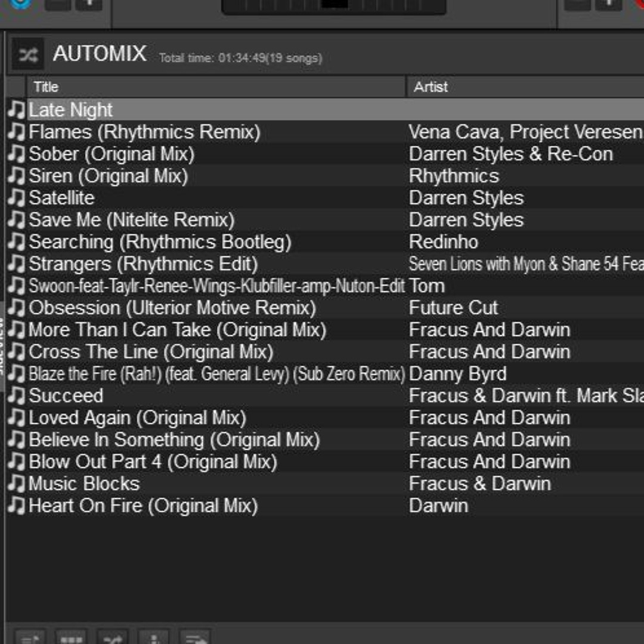Select the Succeed track title
This screenshot has width=644, height=644.
66,395
